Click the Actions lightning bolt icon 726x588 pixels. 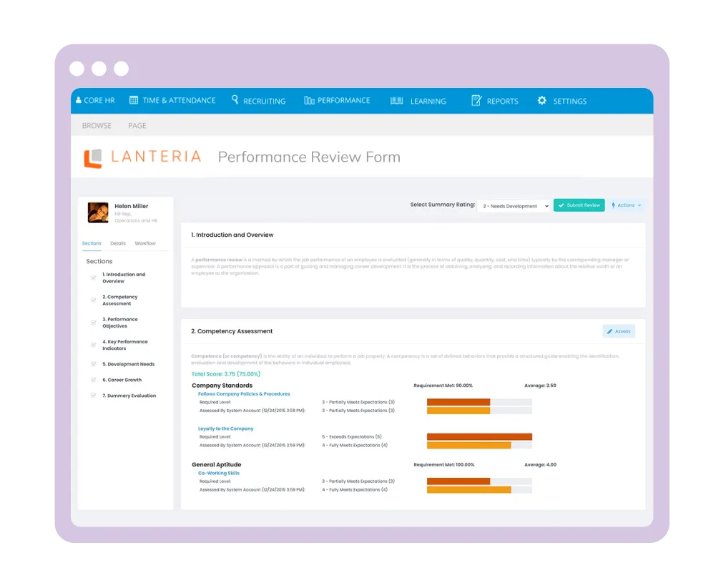pos(614,205)
